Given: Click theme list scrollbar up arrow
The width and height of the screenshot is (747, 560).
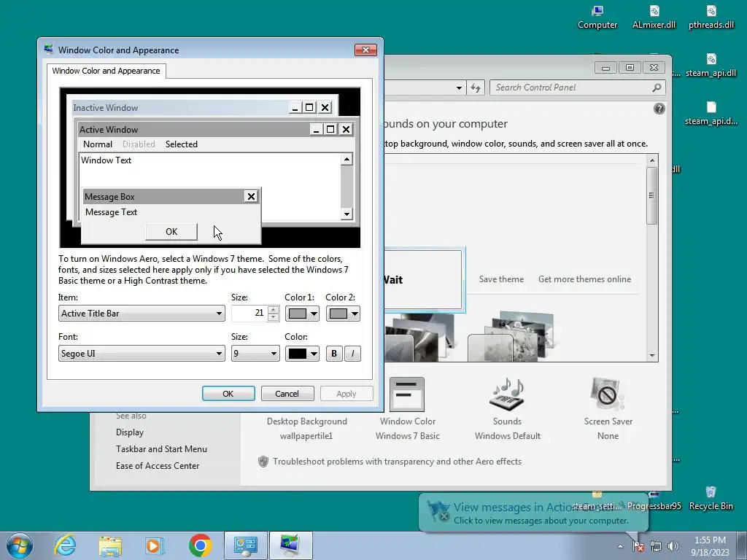Looking at the screenshot, I should click(x=652, y=160).
